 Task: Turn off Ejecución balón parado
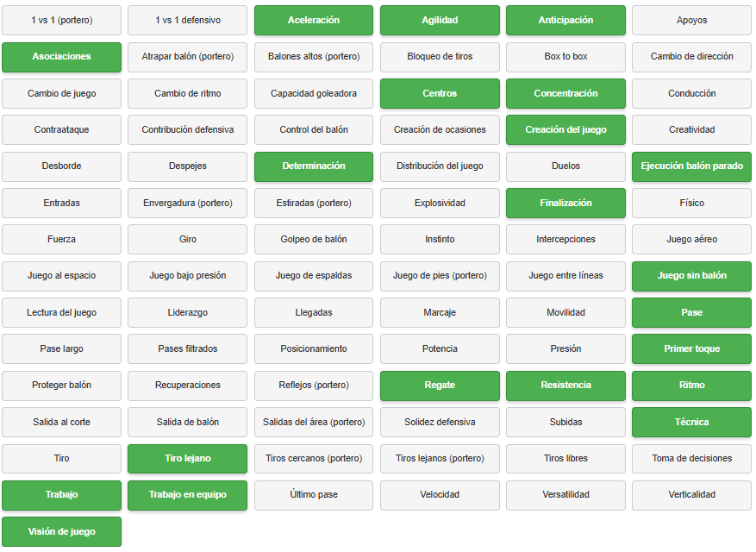pyautogui.click(x=691, y=166)
